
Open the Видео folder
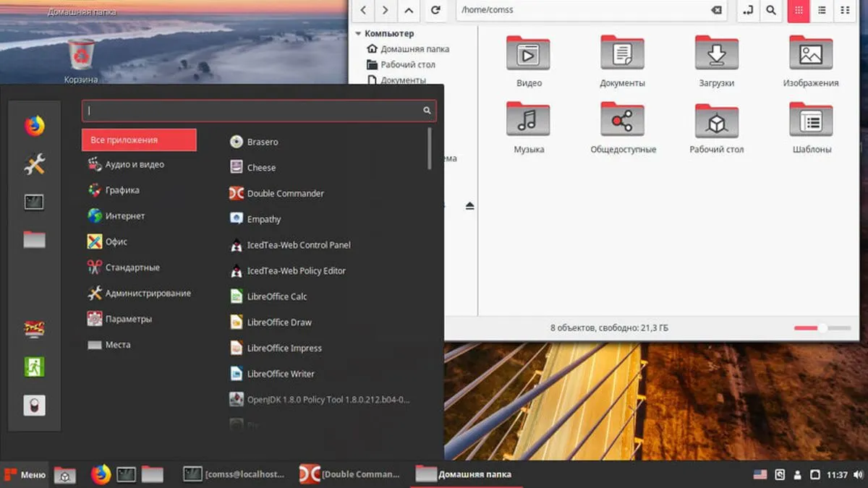coord(529,53)
